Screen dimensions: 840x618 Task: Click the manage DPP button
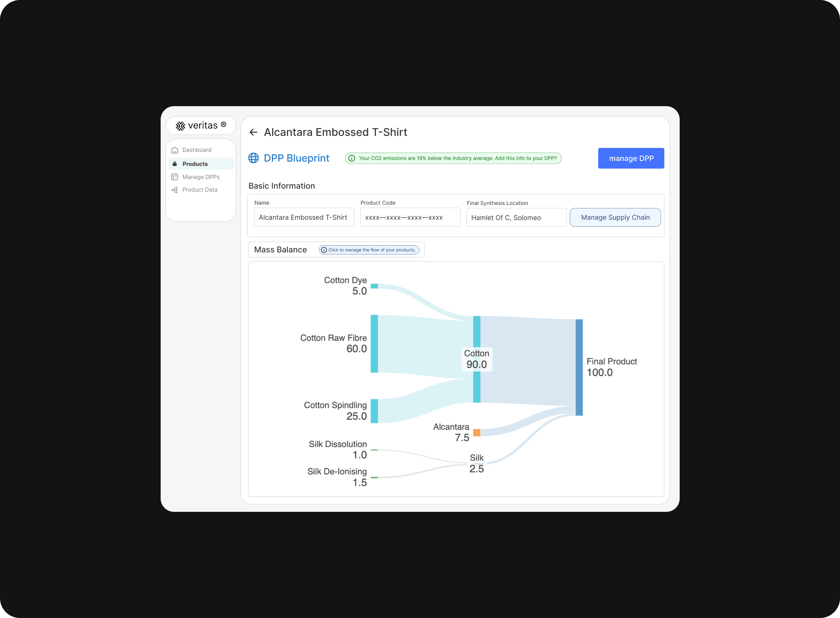point(631,158)
